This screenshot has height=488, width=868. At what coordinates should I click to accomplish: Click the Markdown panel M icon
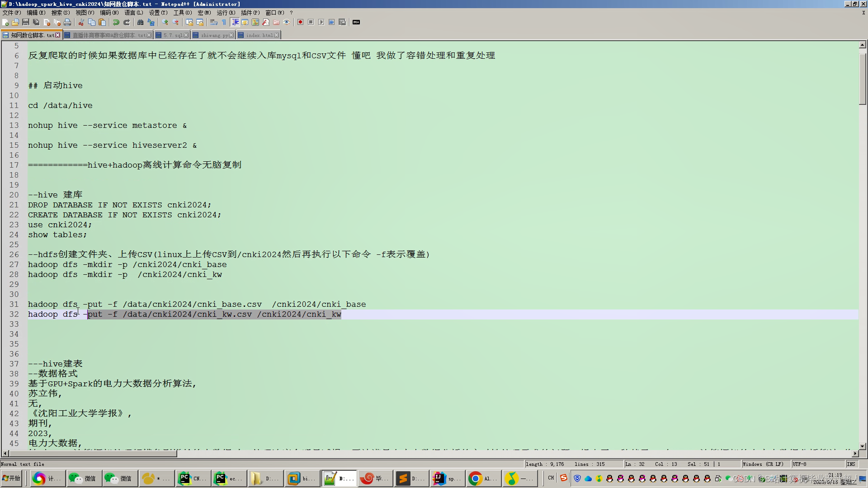pyautogui.click(x=356, y=22)
